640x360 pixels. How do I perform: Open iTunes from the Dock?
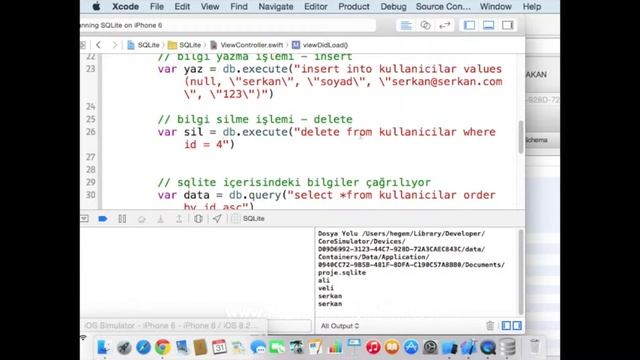pos(373,347)
